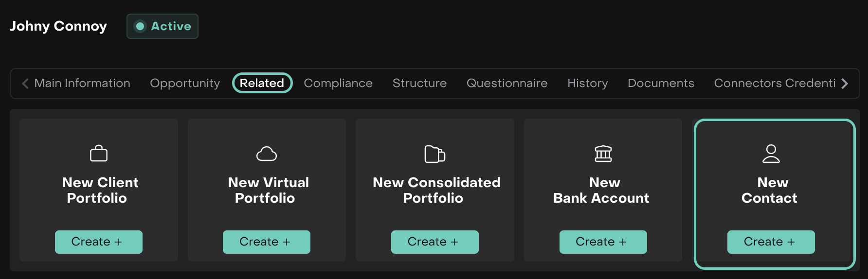Create a new bank account
This screenshot has width=868, height=279.
603,242
